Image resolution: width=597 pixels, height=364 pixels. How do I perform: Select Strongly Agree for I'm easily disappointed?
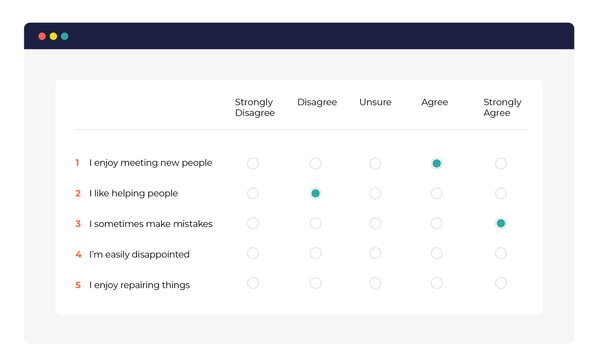[501, 253]
